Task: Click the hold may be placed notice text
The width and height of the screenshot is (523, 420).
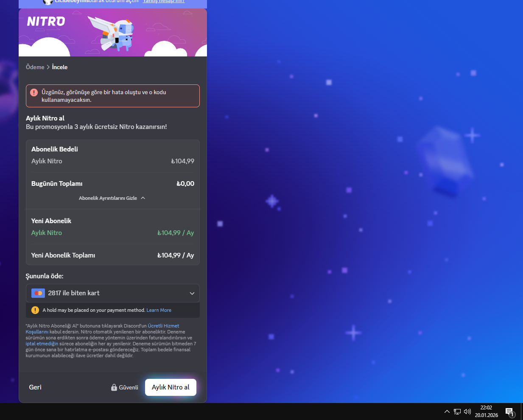Action: click(x=94, y=310)
